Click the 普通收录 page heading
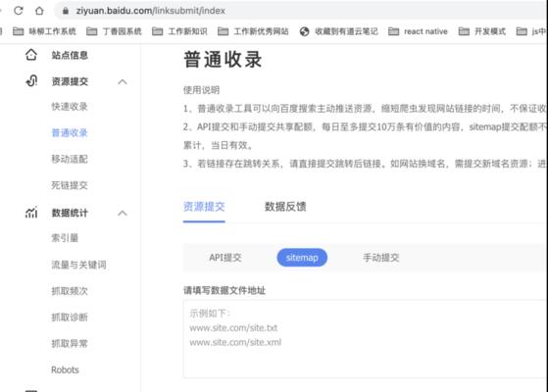This screenshot has width=548, height=392. click(223, 60)
